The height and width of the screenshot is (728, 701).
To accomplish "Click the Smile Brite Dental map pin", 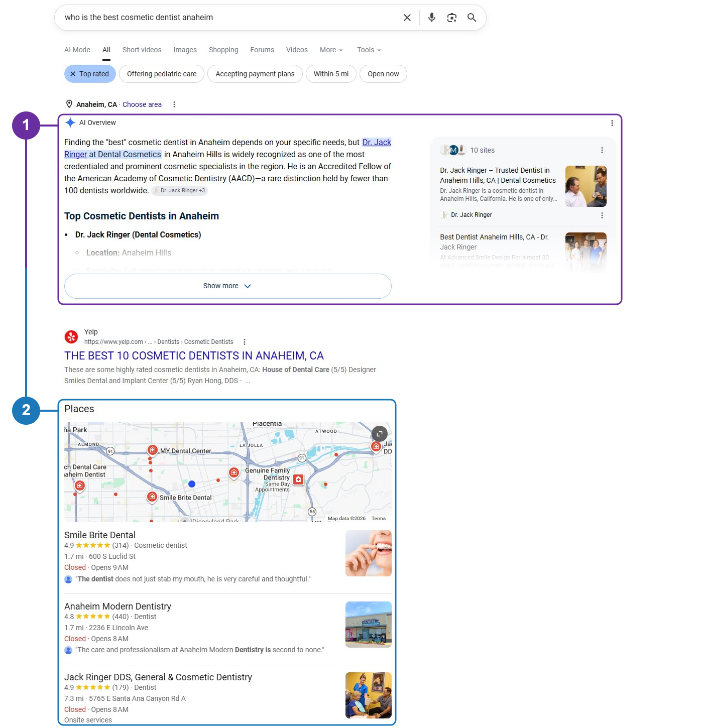I will point(152,497).
